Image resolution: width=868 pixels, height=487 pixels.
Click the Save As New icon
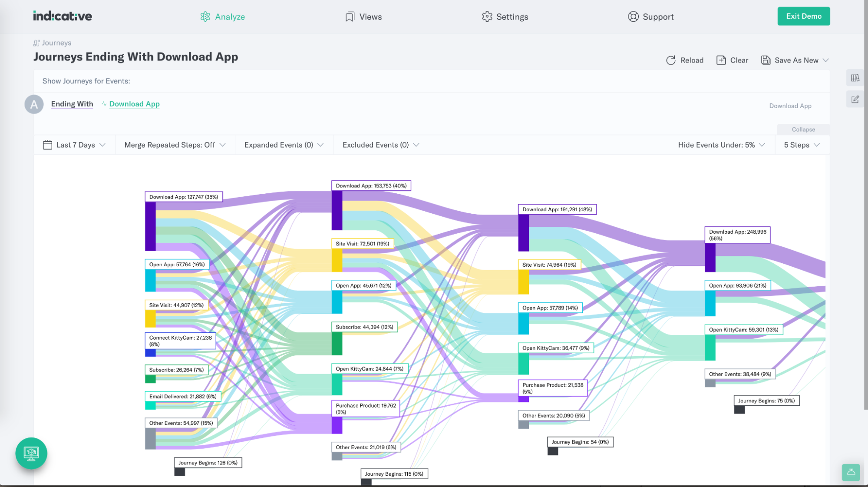coord(765,60)
